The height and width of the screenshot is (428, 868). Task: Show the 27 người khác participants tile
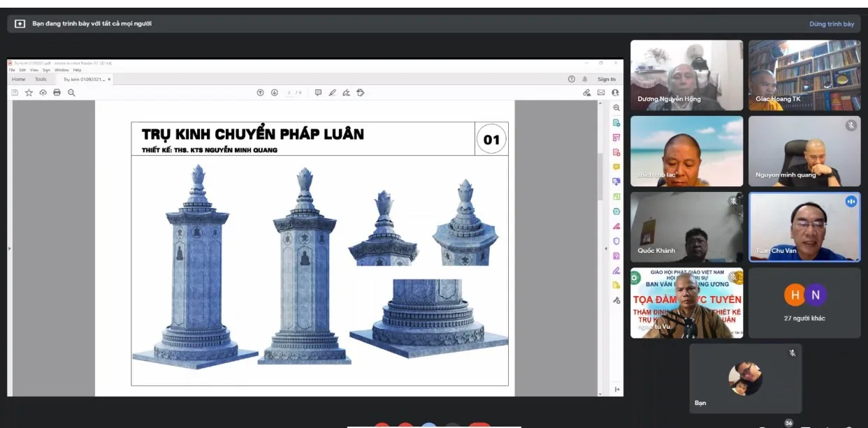click(804, 303)
